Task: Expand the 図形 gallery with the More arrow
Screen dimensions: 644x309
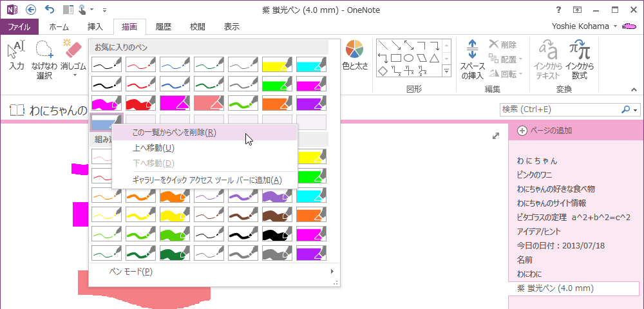Action: pyautogui.click(x=446, y=71)
